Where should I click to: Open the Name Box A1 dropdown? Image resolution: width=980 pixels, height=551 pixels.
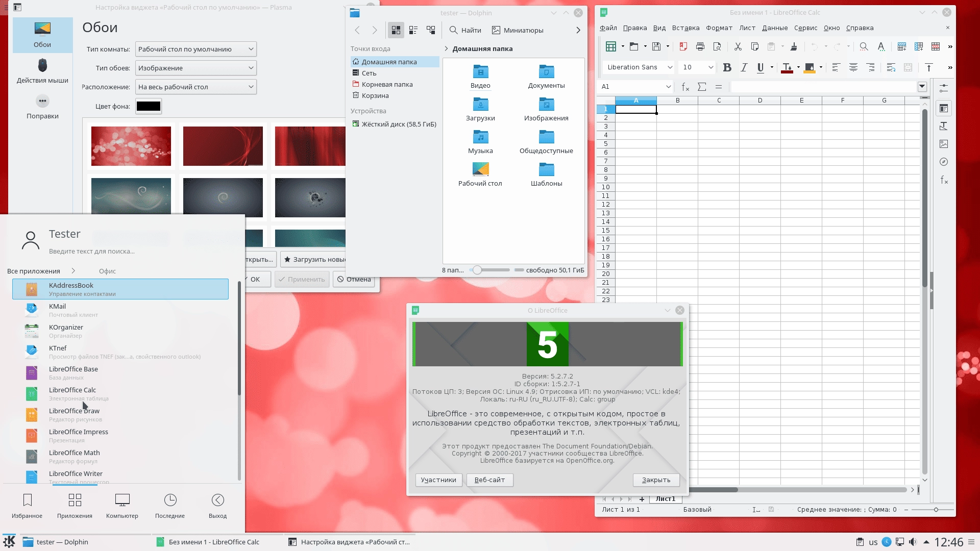coord(668,87)
